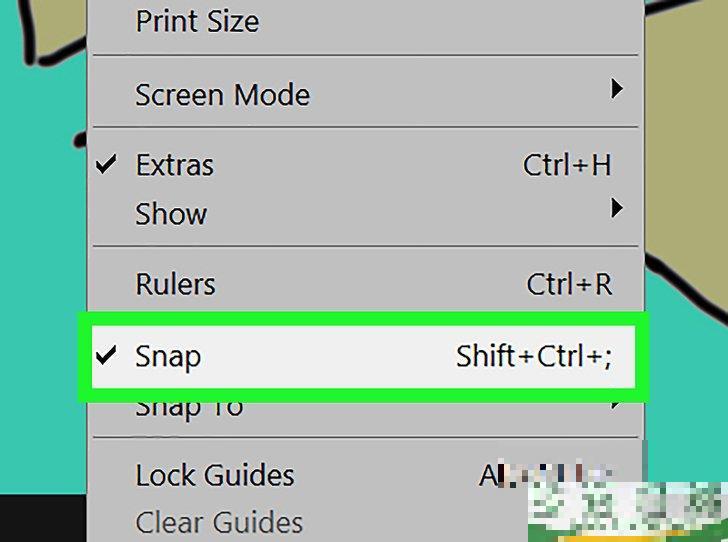728x542 pixels.
Task: Select the Extras menu label
Action: click(x=174, y=165)
